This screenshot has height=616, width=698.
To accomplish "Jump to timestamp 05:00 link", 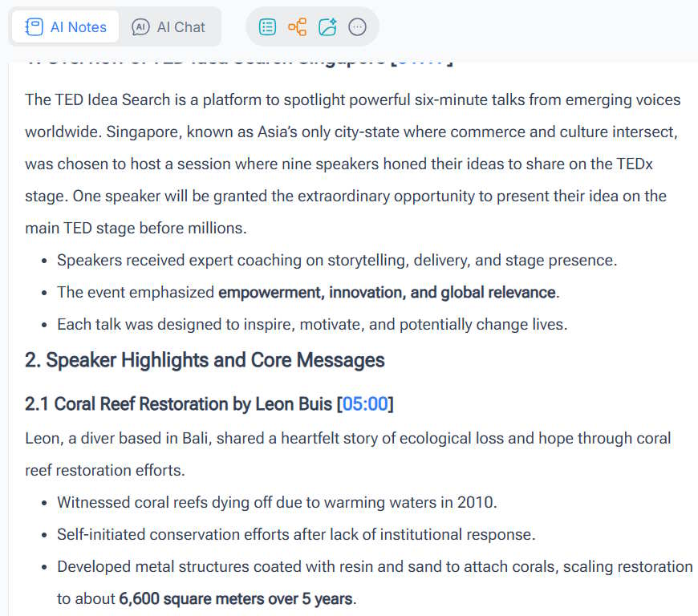I will point(365,404).
